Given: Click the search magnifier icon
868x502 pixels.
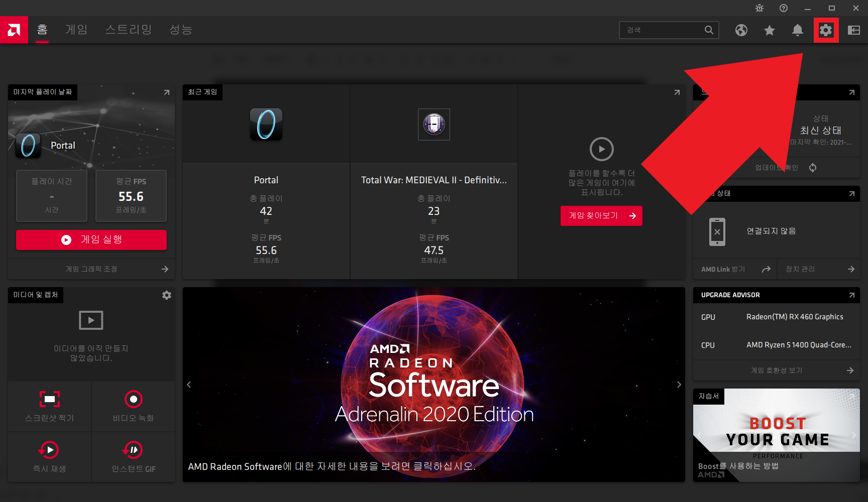Looking at the screenshot, I should [x=709, y=30].
